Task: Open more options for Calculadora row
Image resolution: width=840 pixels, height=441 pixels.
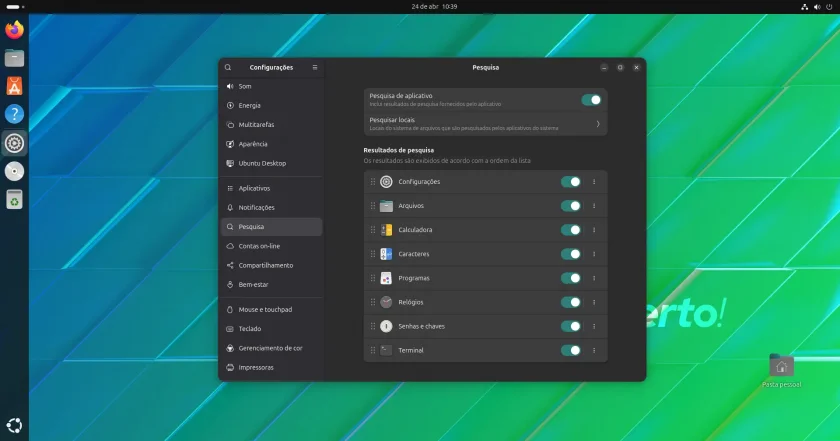Action: click(594, 230)
